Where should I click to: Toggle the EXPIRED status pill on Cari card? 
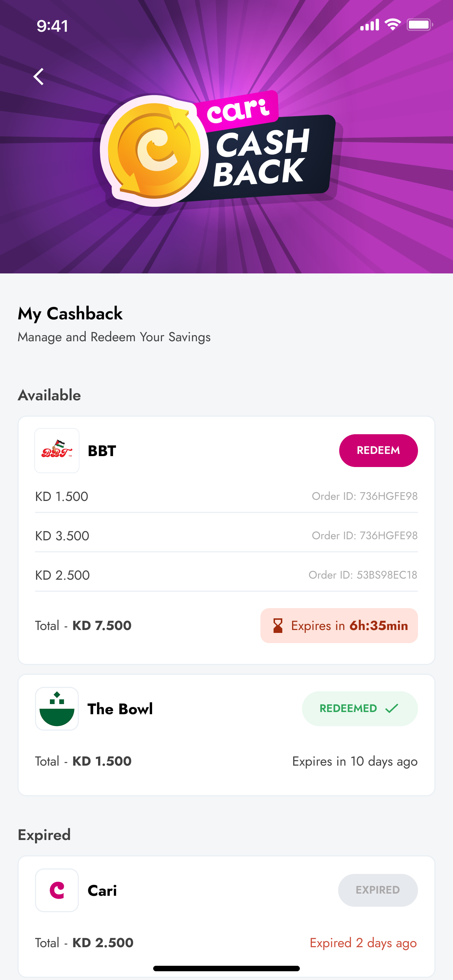pos(377,890)
